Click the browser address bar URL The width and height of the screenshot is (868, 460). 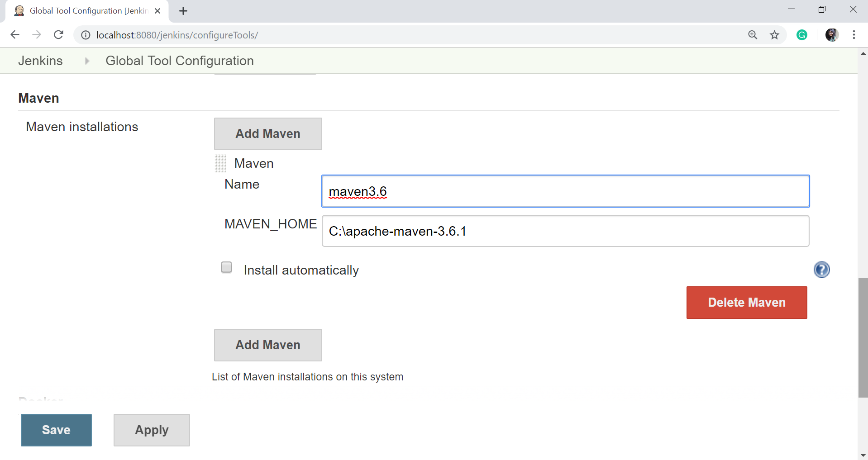point(177,35)
